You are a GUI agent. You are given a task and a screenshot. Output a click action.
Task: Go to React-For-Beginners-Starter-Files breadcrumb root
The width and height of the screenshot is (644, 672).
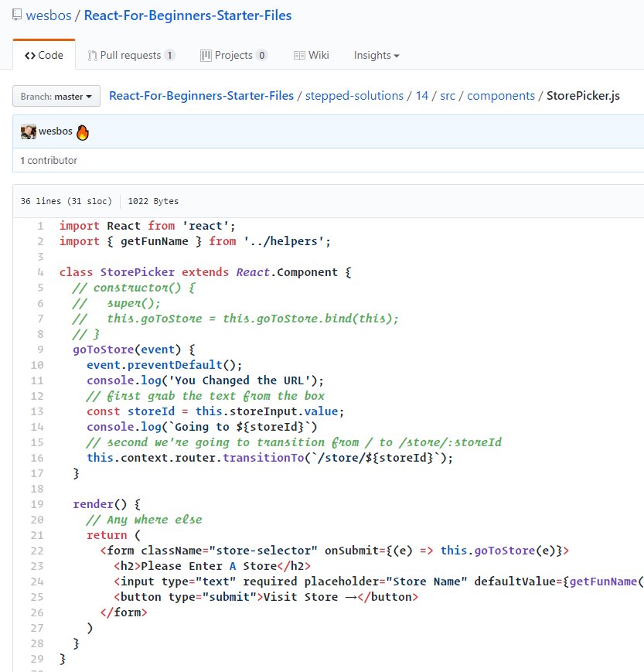pos(201,96)
